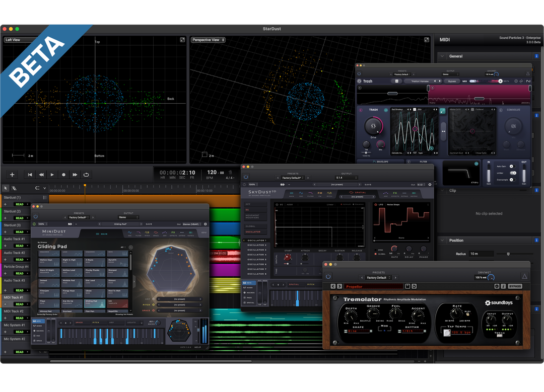Toggle Limiter switch in Trash
This screenshot has height=392, width=544.
[513, 173]
